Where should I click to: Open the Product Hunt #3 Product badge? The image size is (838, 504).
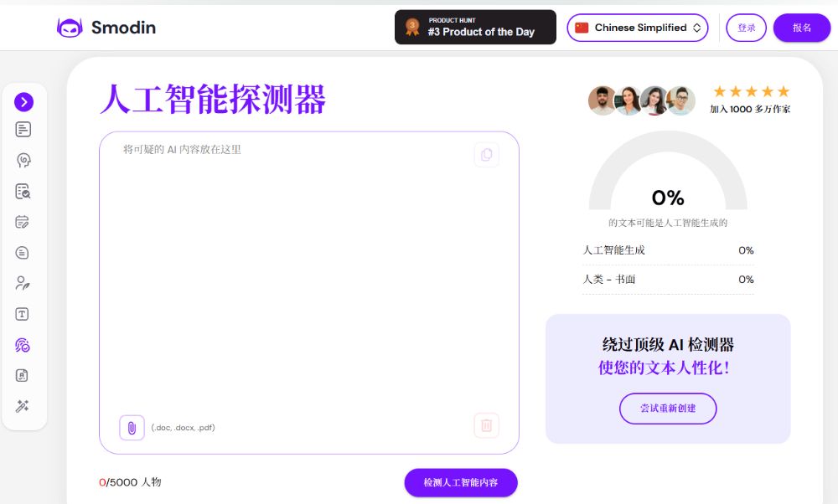475,27
